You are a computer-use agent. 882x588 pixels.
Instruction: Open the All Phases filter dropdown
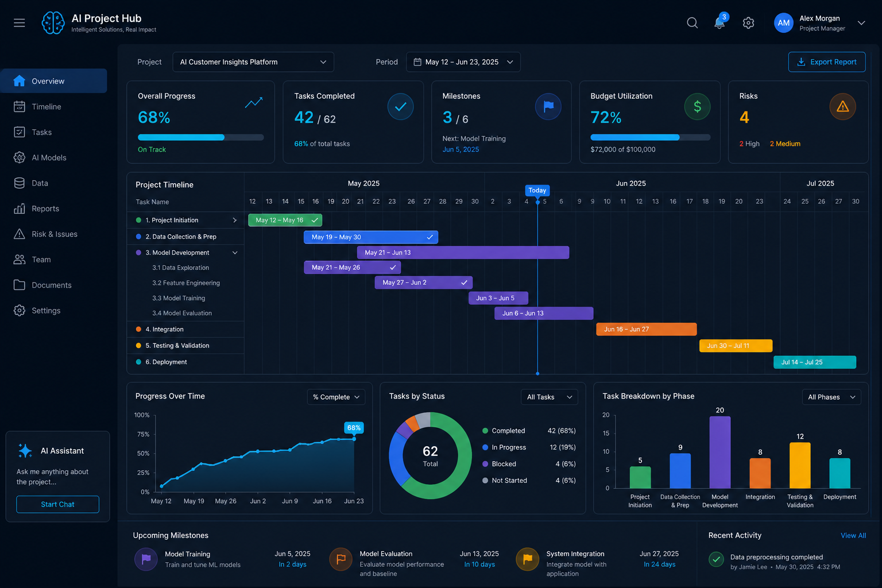click(831, 397)
